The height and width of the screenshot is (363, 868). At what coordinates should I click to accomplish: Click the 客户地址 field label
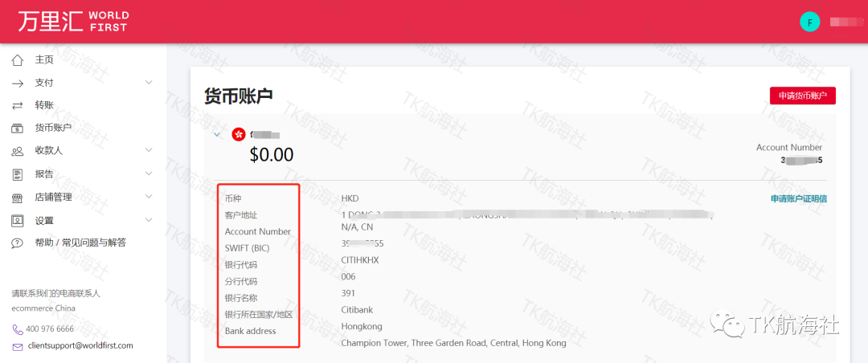point(241,215)
